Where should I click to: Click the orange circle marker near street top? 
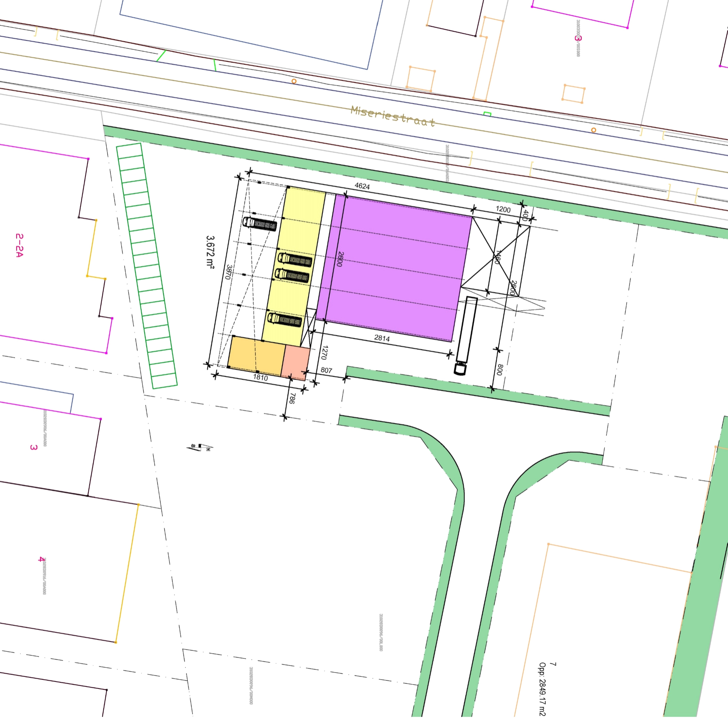pos(294,81)
